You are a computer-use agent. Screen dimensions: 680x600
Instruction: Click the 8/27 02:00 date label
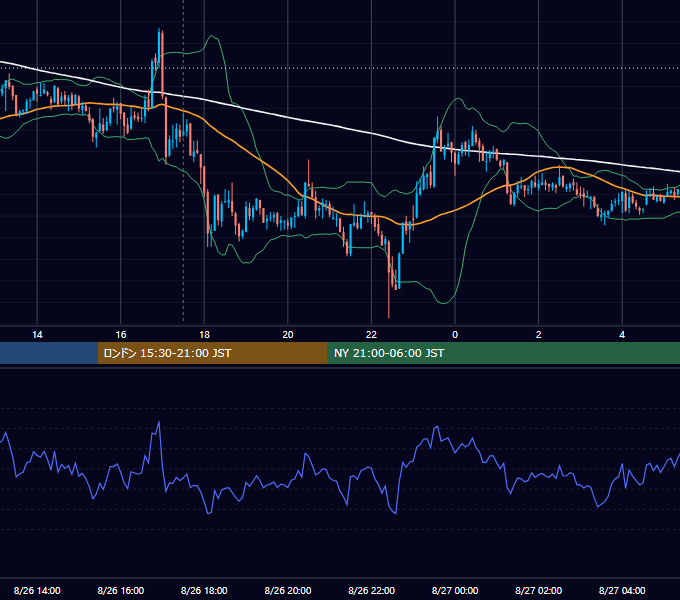tap(539, 590)
